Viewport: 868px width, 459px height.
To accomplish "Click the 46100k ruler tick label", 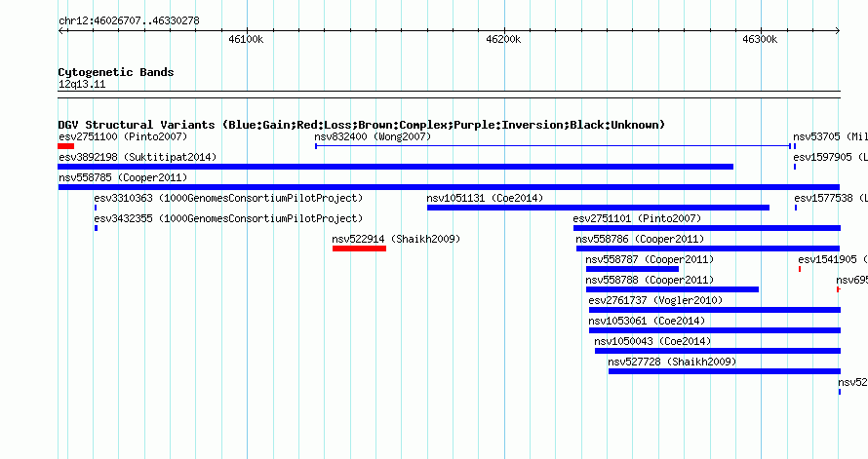I will 246,39.
